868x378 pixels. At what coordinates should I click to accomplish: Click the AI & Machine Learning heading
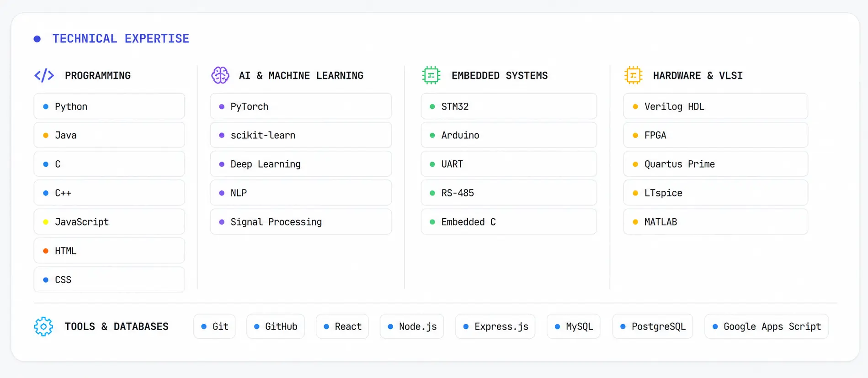coord(301,75)
